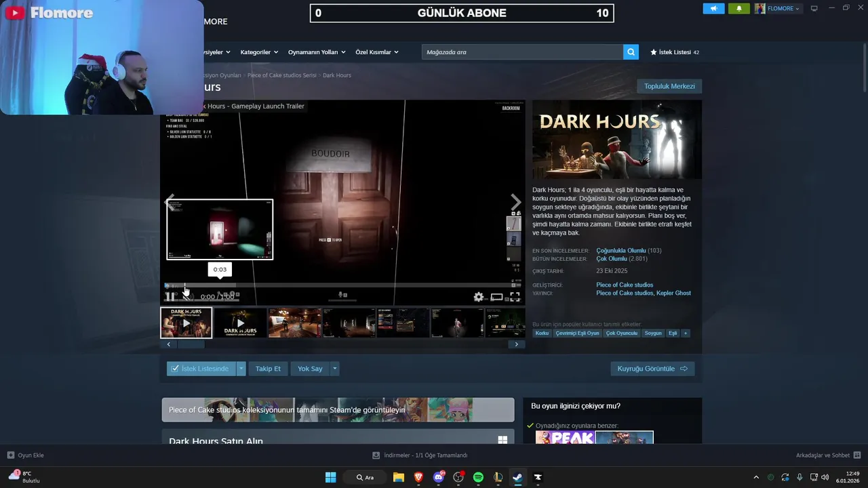
Task: Open Discord from the taskbar
Action: pyautogui.click(x=439, y=477)
